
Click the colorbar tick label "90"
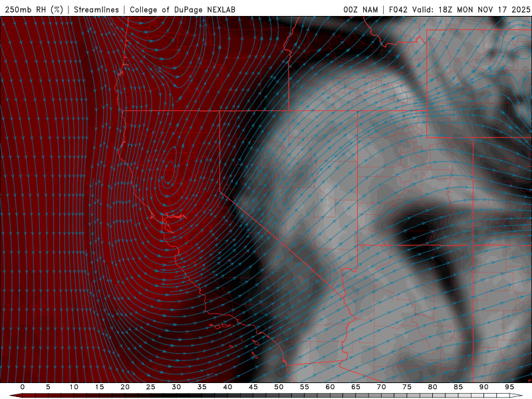point(484,387)
